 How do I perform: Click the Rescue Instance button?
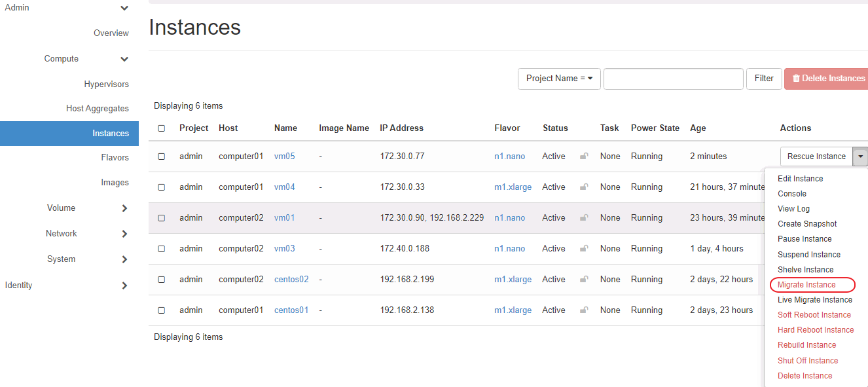[816, 157]
